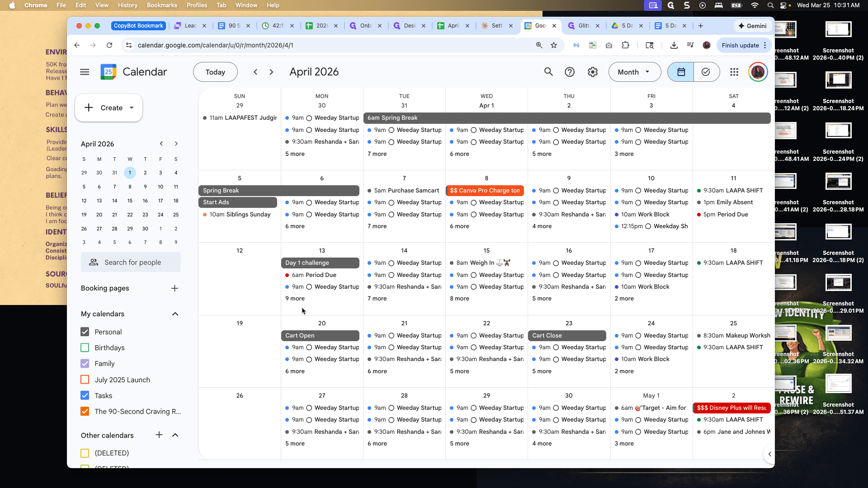
Task: Add a booking page plus icon
Action: point(175,288)
